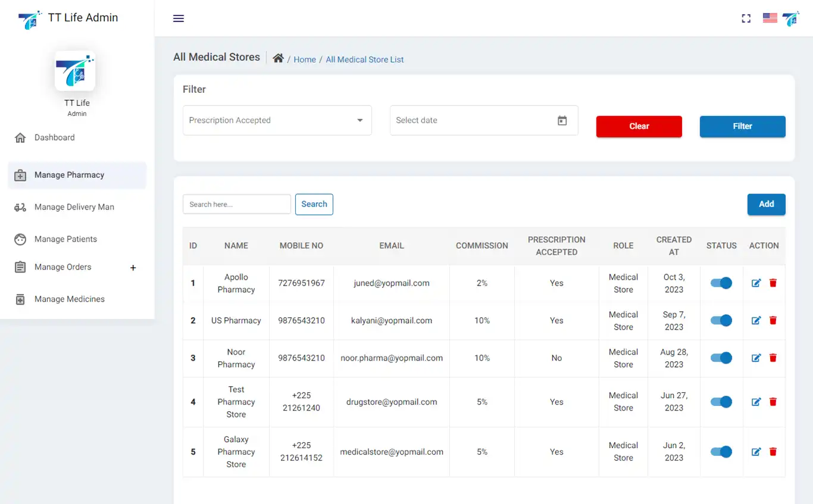Open the profile avatar menu in header
Viewport: 813px width, 504px height.
pyautogui.click(x=790, y=18)
